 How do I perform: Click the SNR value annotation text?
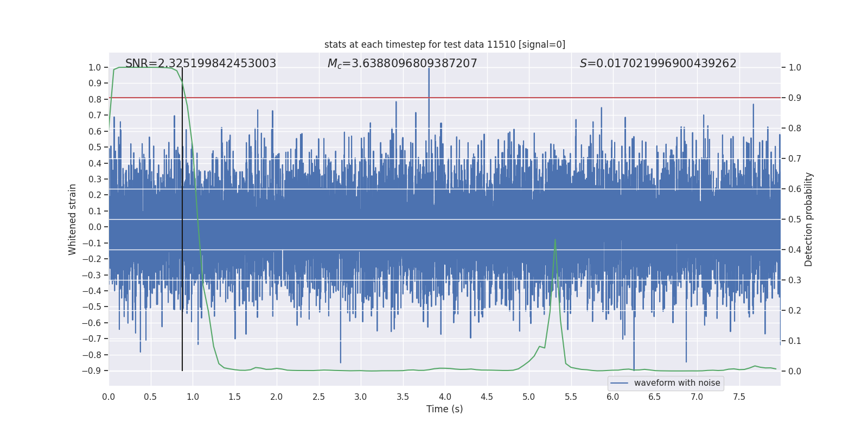tap(201, 63)
